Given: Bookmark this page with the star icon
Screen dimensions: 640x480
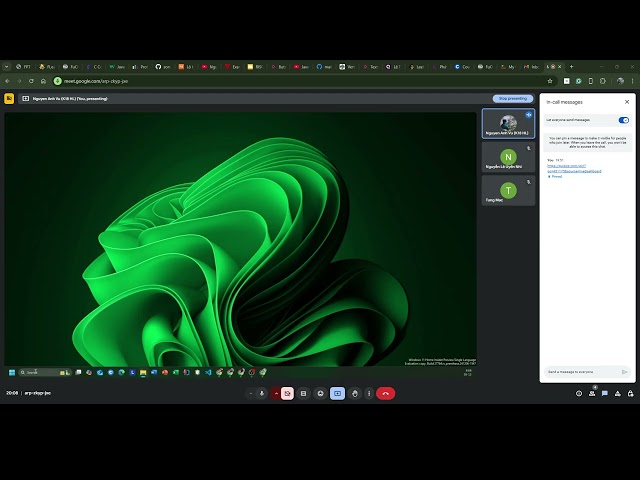Looking at the screenshot, I should click(x=550, y=81).
